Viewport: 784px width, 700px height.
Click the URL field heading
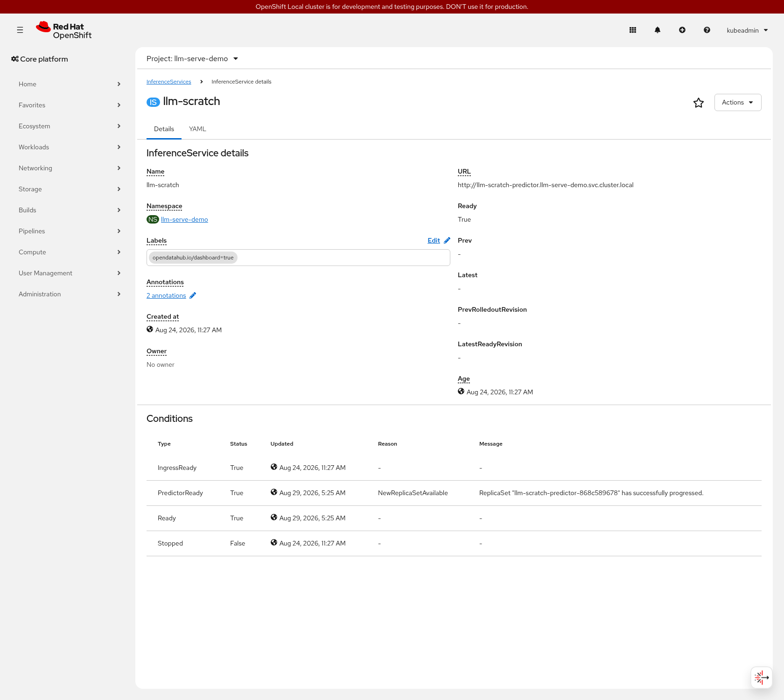[464, 171]
